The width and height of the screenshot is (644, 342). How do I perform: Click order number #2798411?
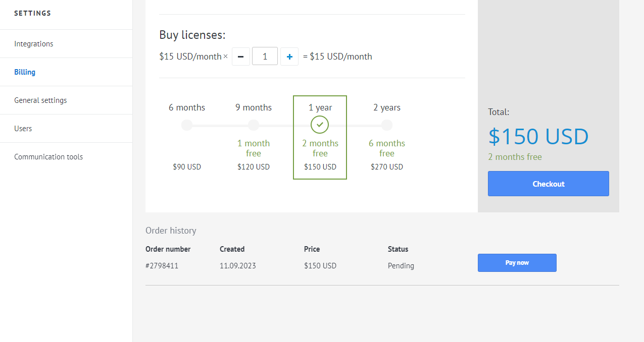click(162, 266)
